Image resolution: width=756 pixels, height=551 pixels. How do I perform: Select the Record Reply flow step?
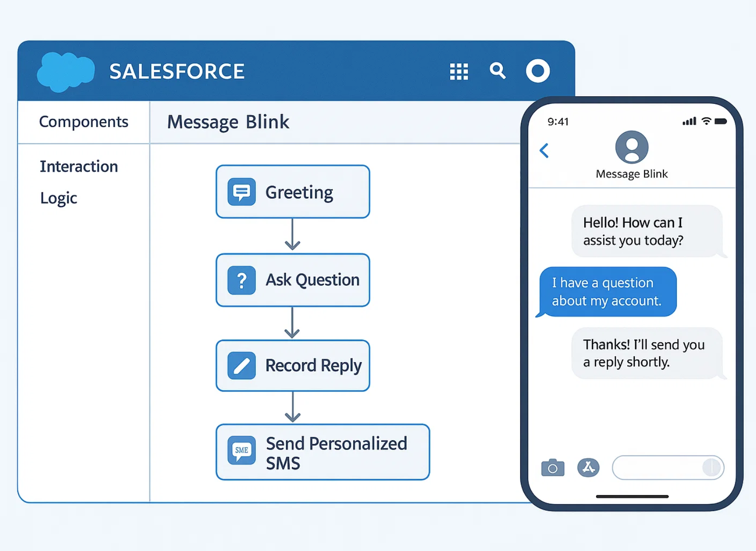tap(293, 365)
